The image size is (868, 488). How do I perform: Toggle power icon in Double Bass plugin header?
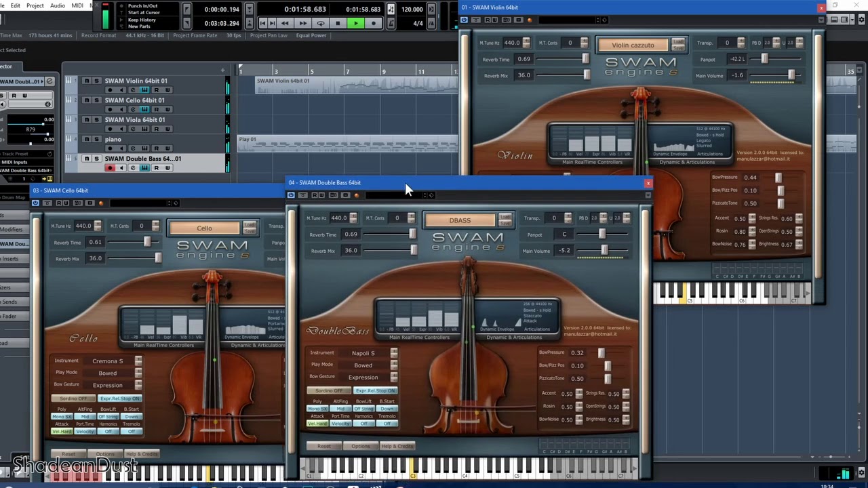pyautogui.click(x=291, y=195)
